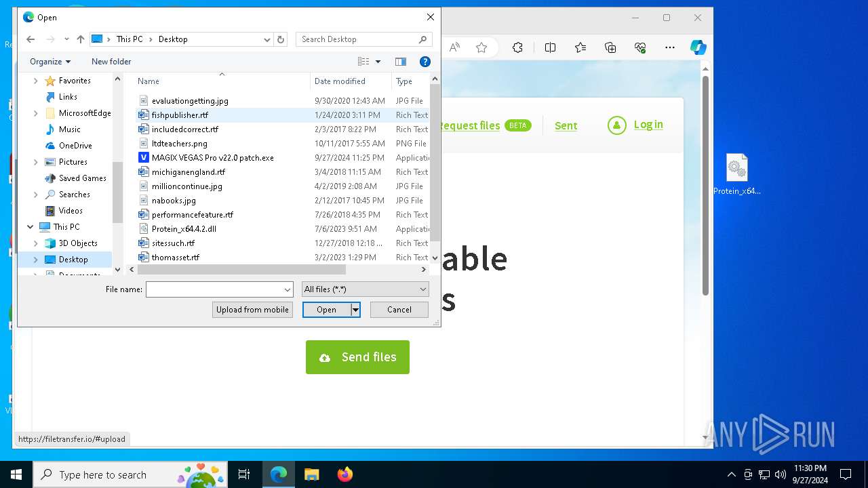Click the search magnifier in Search Desktop

point(422,39)
